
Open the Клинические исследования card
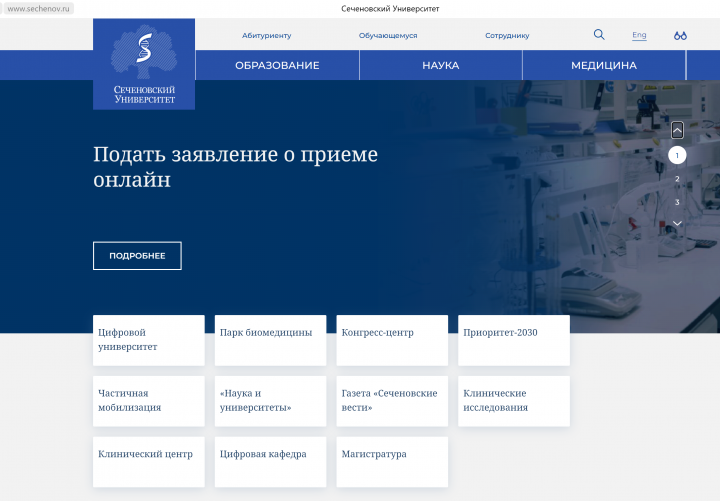point(514,401)
